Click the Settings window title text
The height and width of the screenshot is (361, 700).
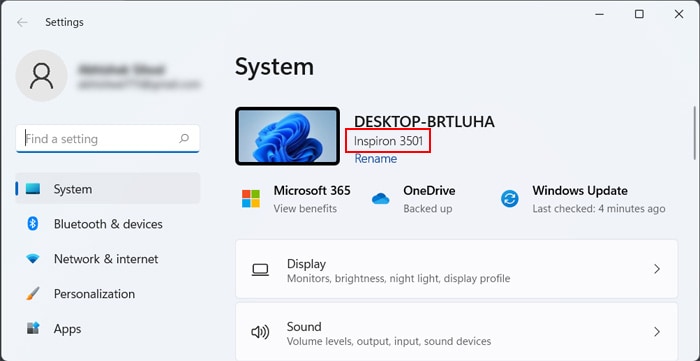tap(64, 22)
